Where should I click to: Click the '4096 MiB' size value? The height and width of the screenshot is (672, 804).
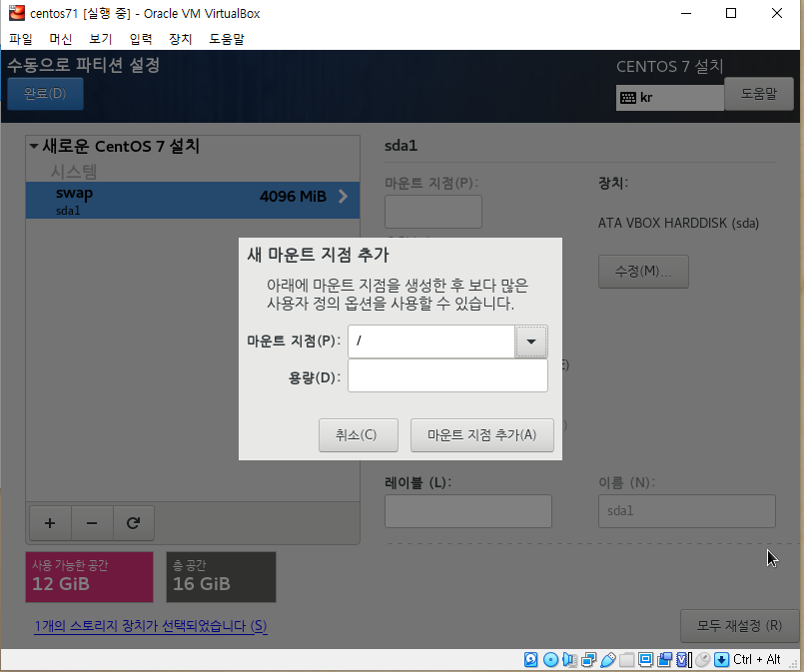293,197
